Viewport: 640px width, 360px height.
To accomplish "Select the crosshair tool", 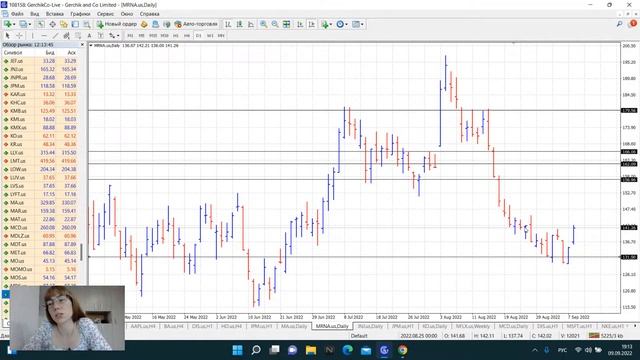I will pos(19,36).
